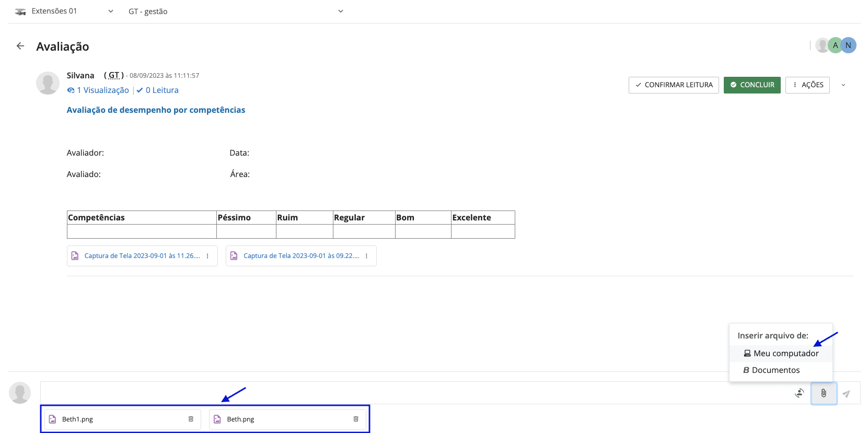Delete the Beth1.png attachment
Viewport: 868px width, 433px height.
coord(191,419)
